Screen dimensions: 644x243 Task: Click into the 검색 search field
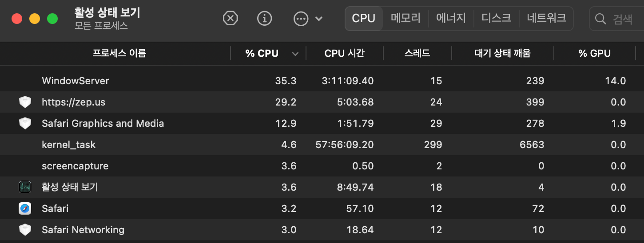tap(617, 19)
